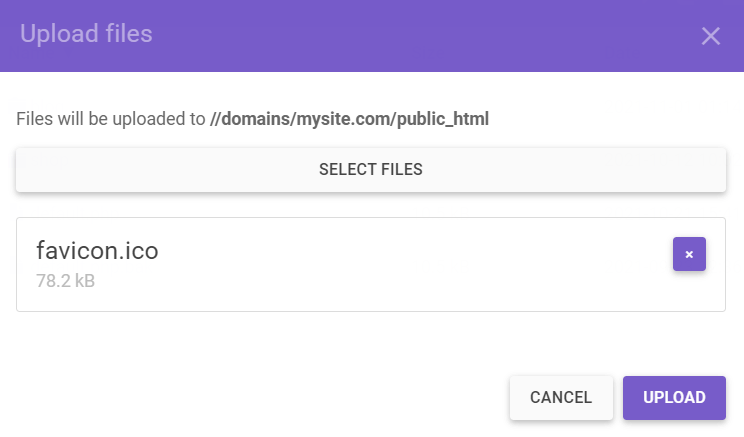Select the favicon.ico file entry row

click(x=370, y=264)
